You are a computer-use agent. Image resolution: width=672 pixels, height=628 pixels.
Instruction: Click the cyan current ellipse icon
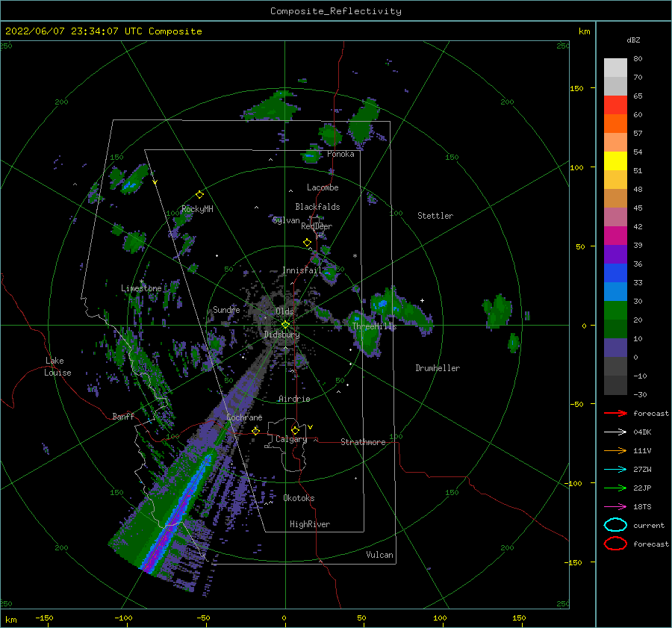pyautogui.click(x=615, y=525)
